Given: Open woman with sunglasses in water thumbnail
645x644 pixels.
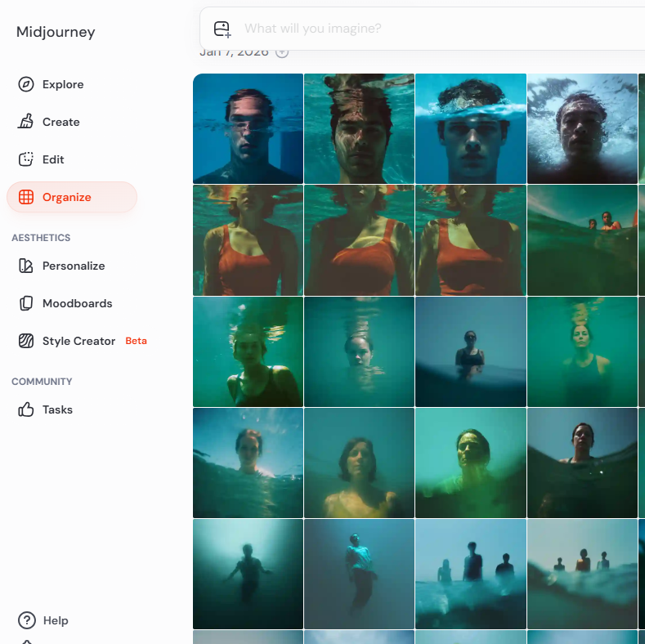Looking at the screenshot, I should coord(471,351).
